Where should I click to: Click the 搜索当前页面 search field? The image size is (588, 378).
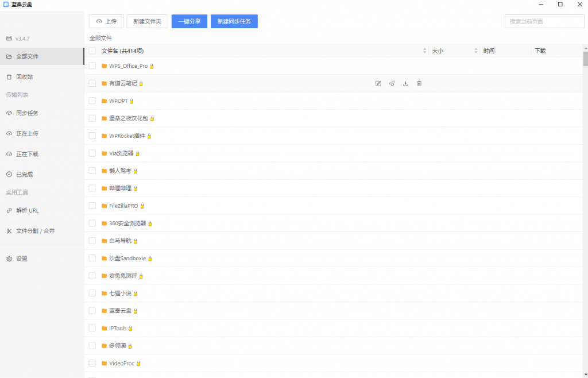[544, 21]
